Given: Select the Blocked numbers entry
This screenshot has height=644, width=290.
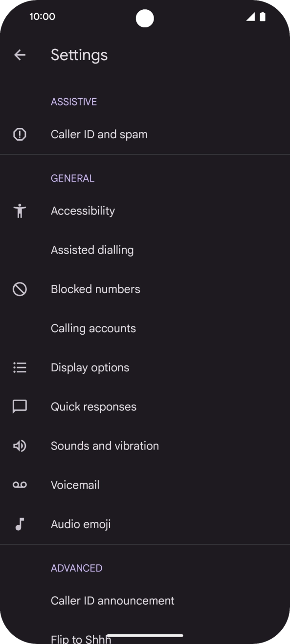Looking at the screenshot, I should (x=95, y=289).
